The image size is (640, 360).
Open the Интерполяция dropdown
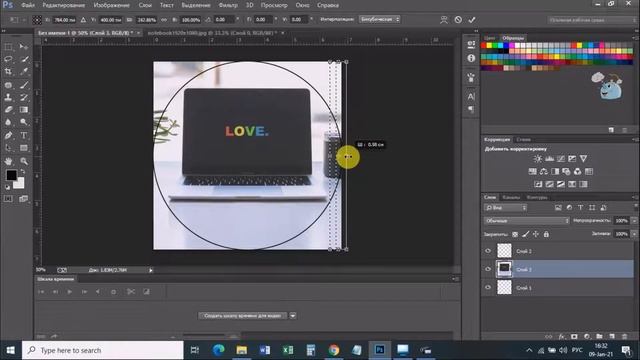coord(380,19)
